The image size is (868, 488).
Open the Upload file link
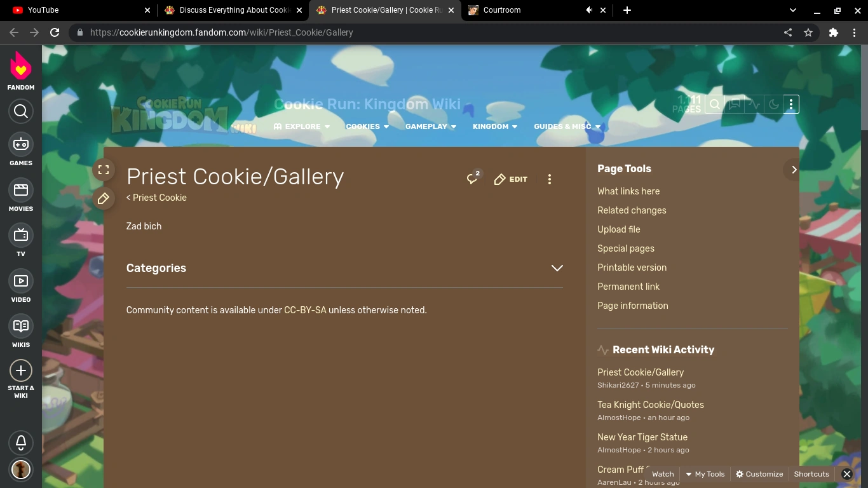619,229
